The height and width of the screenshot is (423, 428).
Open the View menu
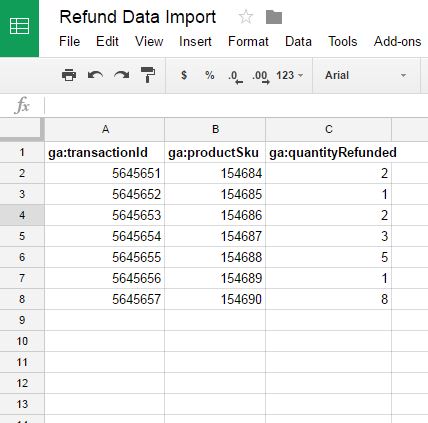coord(149,41)
